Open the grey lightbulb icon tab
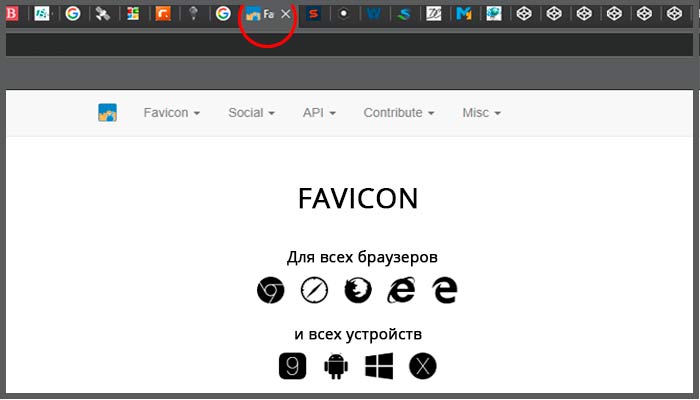700x400 pixels. click(193, 14)
